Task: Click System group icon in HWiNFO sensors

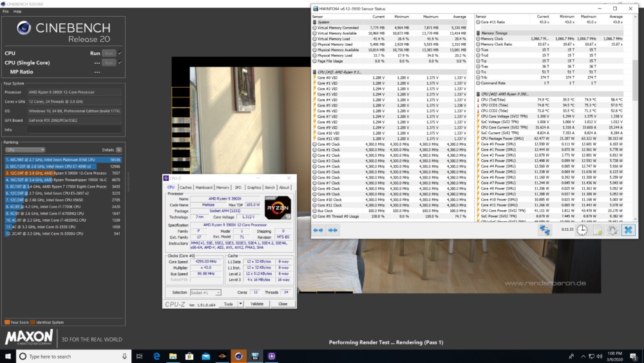Action: (315, 22)
